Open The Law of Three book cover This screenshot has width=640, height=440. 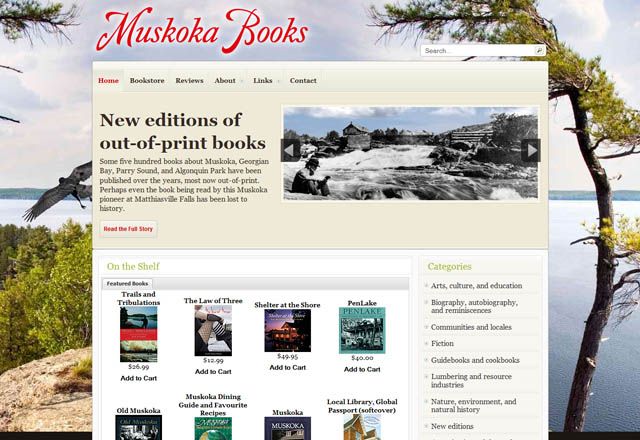[x=213, y=331]
